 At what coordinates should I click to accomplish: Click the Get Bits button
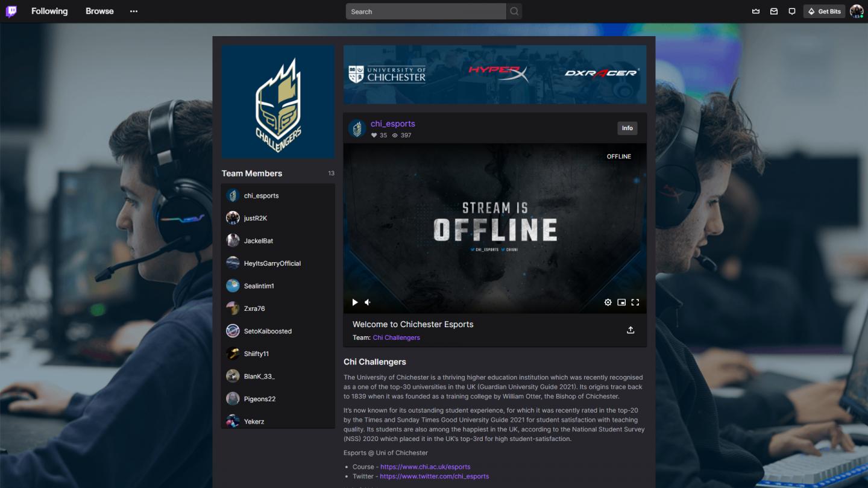pos(824,11)
